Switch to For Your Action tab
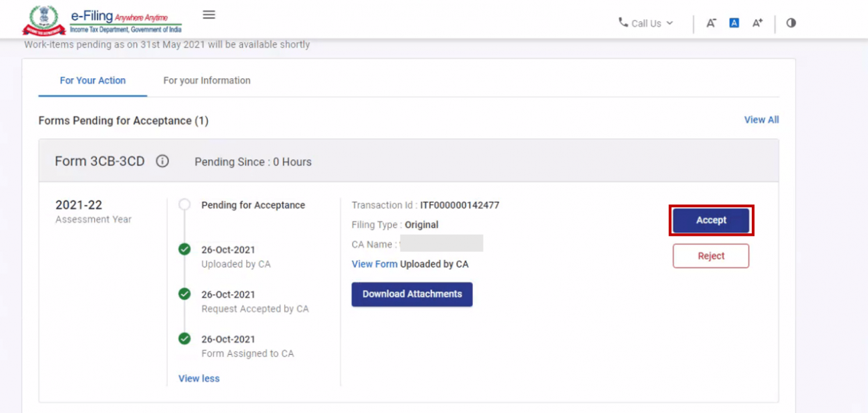The width and height of the screenshot is (868, 413). pyautogui.click(x=93, y=80)
